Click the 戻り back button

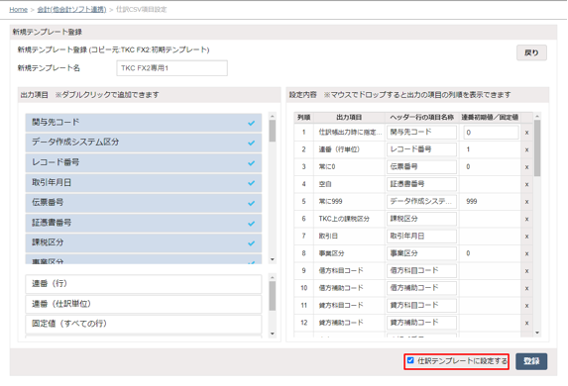(x=531, y=53)
